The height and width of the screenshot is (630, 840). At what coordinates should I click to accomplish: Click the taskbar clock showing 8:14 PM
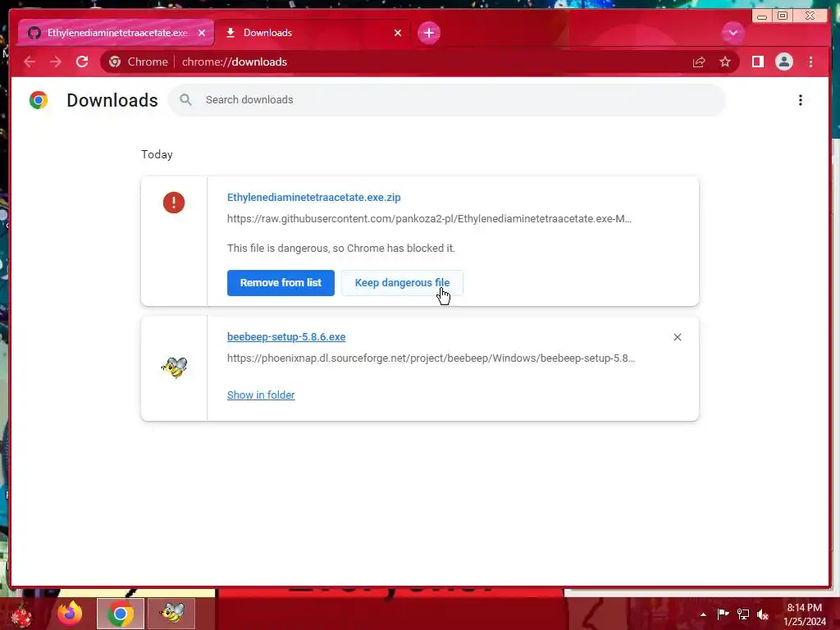805,614
